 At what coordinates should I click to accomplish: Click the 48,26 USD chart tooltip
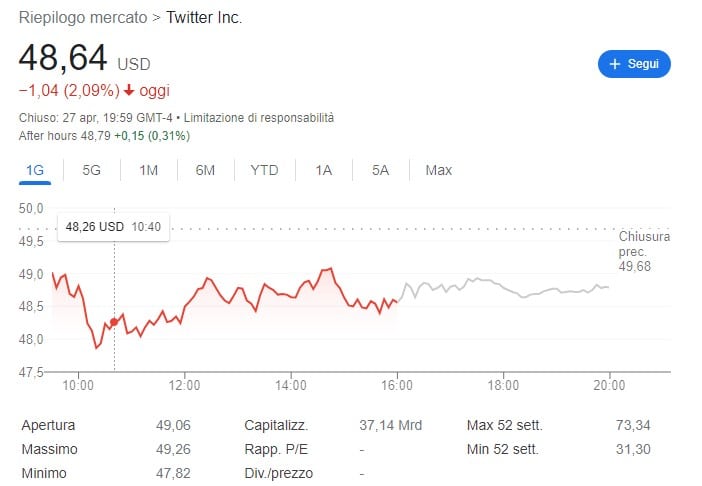113,227
